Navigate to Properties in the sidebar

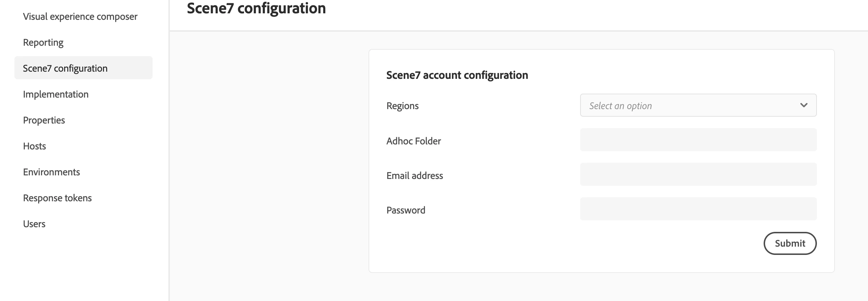44,120
